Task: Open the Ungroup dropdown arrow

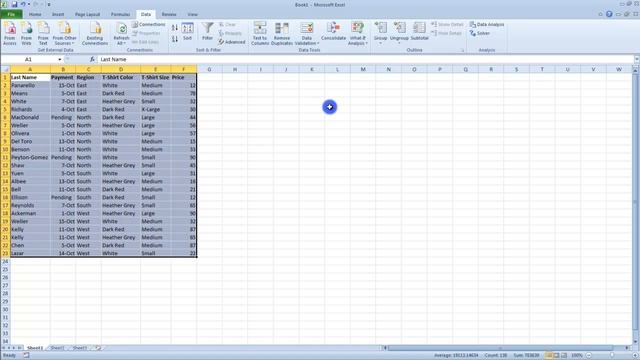Action: pos(399,42)
